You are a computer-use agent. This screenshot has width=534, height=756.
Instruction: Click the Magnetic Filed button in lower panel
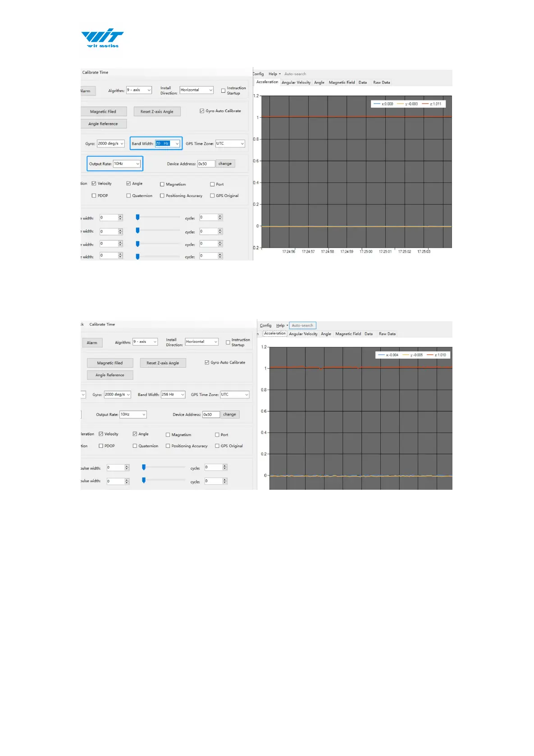(x=110, y=363)
